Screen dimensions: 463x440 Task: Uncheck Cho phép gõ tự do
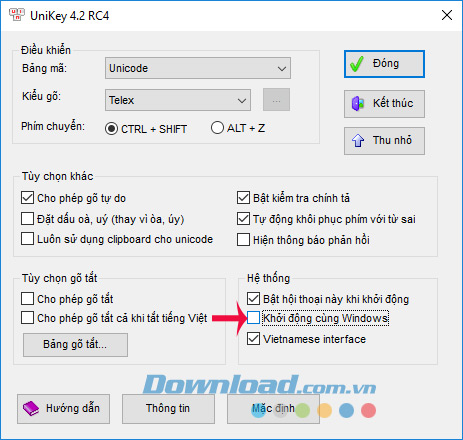coord(27,198)
